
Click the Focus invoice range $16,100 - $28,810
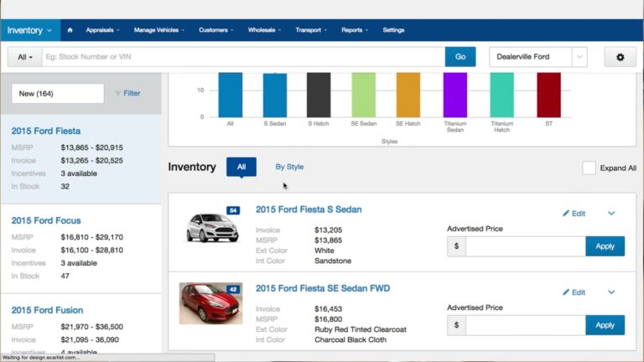[91, 250]
